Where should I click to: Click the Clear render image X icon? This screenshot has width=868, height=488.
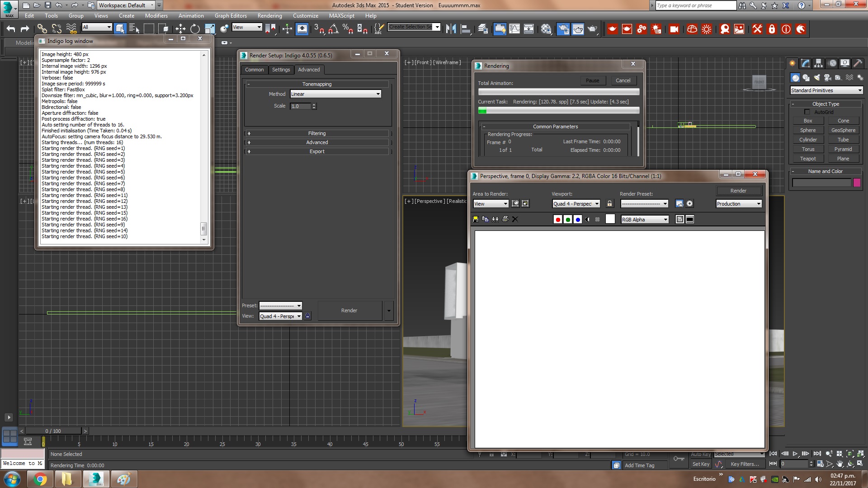(x=515, y=219)
